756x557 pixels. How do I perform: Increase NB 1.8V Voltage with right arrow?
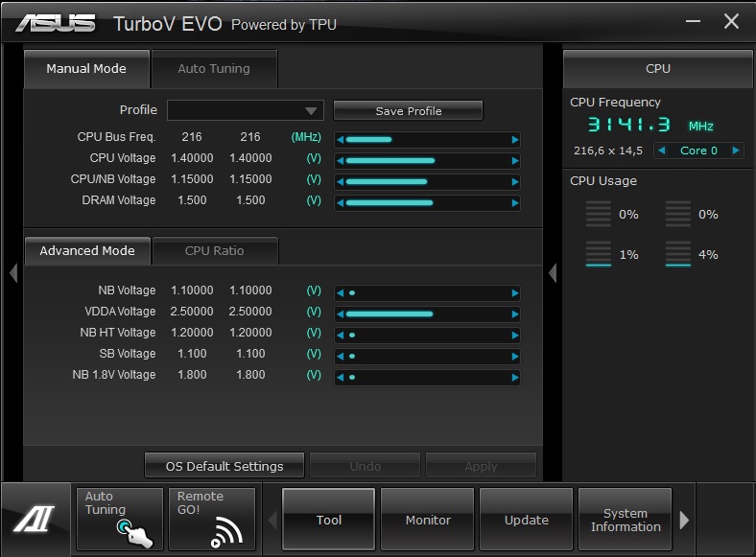tap(514, 378)
